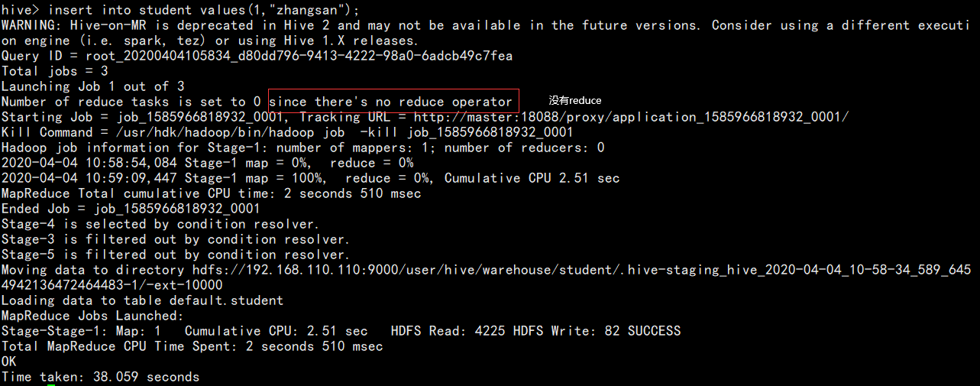Image resolution: width=980 pixels, height=386 pixels.
Task: Click the green cursor on the last line
Action: point(51,384)
